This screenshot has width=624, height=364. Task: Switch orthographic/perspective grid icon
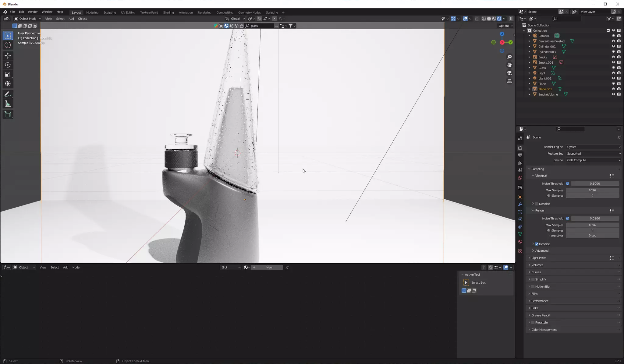509,81
